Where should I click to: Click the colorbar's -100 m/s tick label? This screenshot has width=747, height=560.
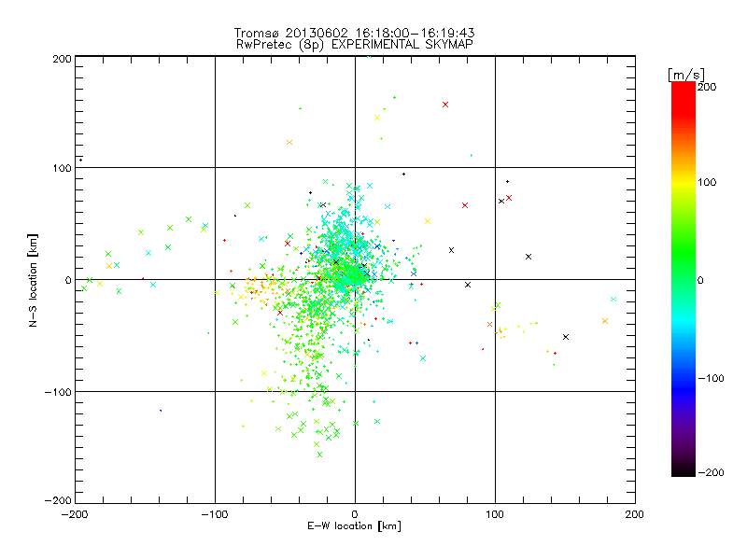coord(711,379)
